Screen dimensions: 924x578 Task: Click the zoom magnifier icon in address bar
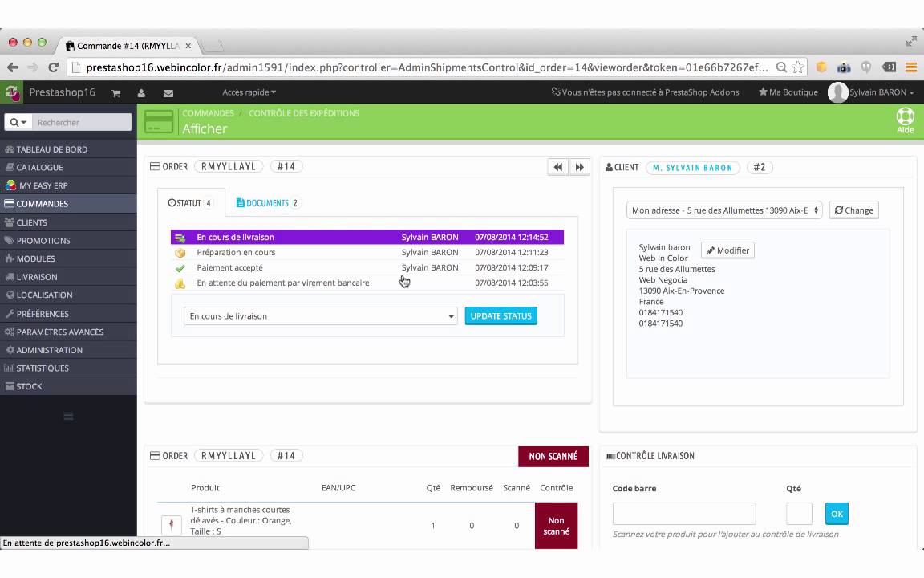click(x=781, y=67)
